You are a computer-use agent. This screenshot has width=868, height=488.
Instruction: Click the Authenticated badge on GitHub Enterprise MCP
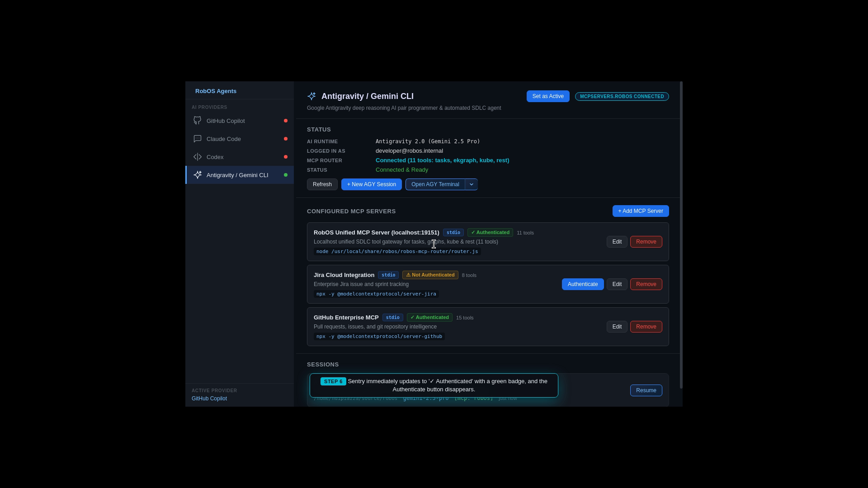tap(429, 318)
